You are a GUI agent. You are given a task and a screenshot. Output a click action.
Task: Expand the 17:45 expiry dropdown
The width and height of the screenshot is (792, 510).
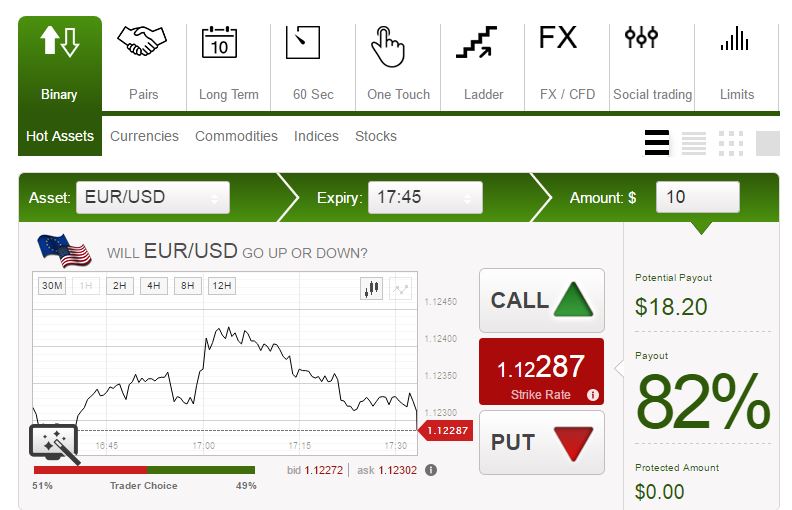425,197
